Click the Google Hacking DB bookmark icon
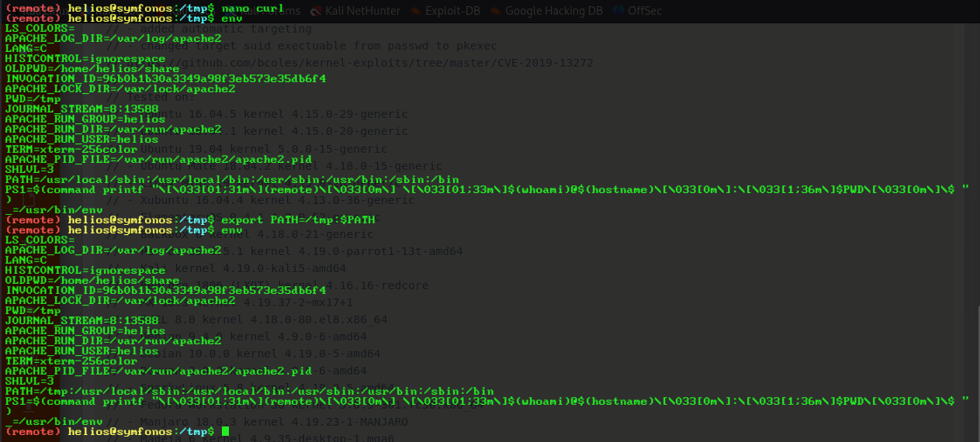980x442 pixels. coord(493,11)
